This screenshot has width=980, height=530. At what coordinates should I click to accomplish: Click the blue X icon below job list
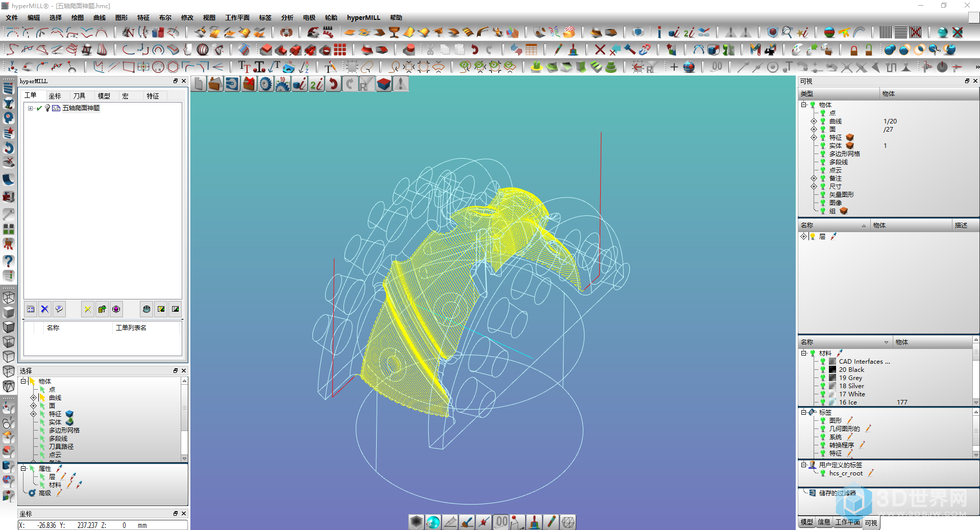[45, 309]
